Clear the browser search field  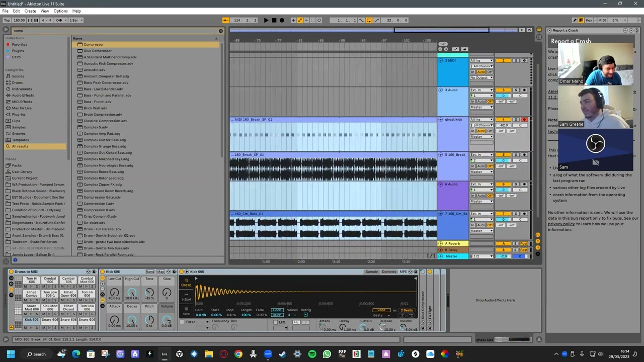(220, 31)
